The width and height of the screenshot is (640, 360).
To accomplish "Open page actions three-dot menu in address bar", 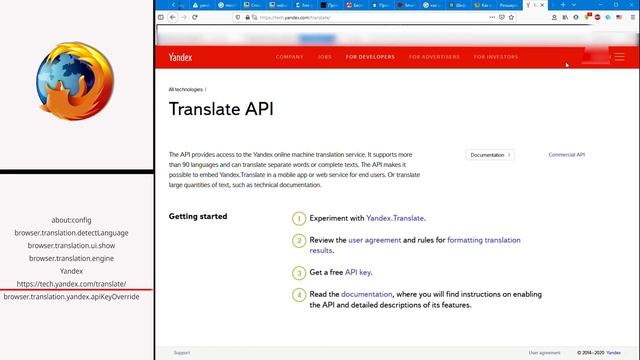I will 492,17.
